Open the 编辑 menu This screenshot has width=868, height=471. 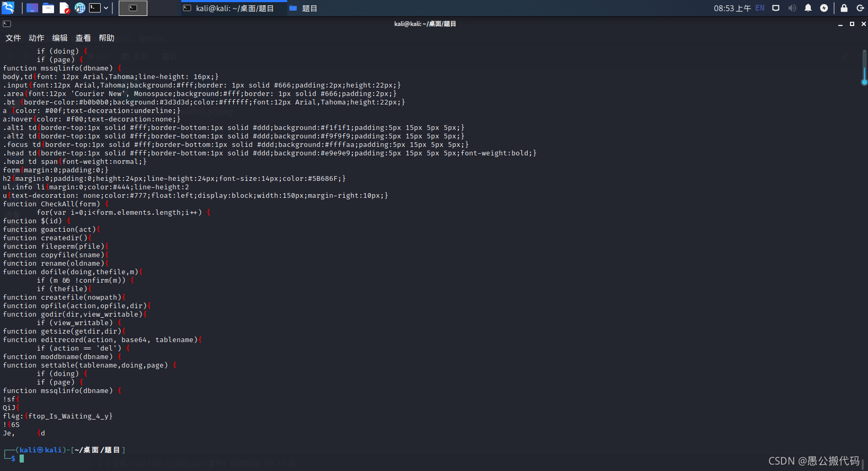[60, 38]
